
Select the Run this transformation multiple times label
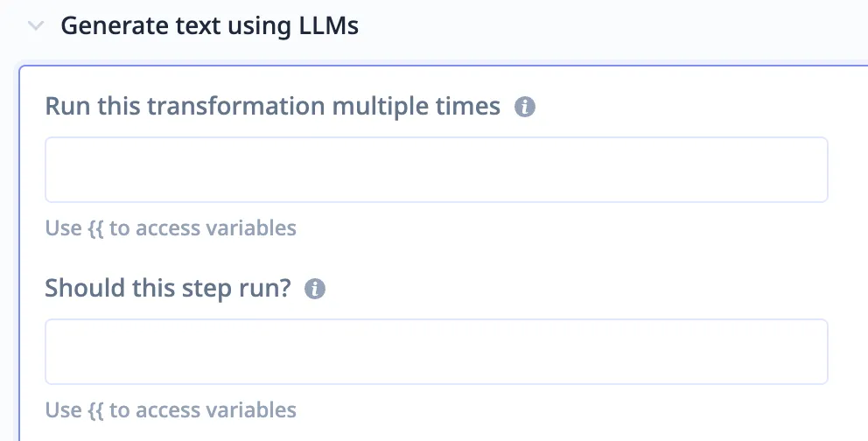(x=272, y=107)
